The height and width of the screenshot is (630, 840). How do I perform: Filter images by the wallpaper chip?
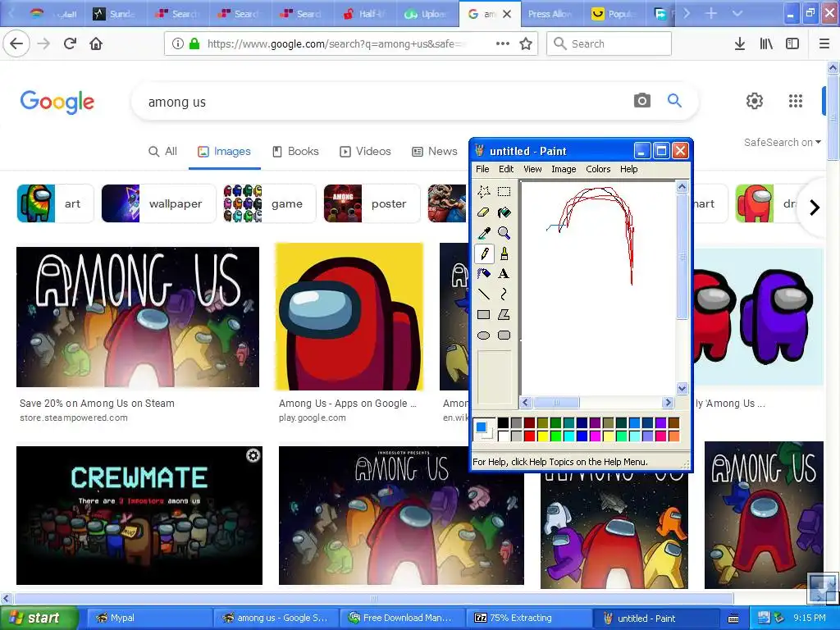tap(158, 203)
